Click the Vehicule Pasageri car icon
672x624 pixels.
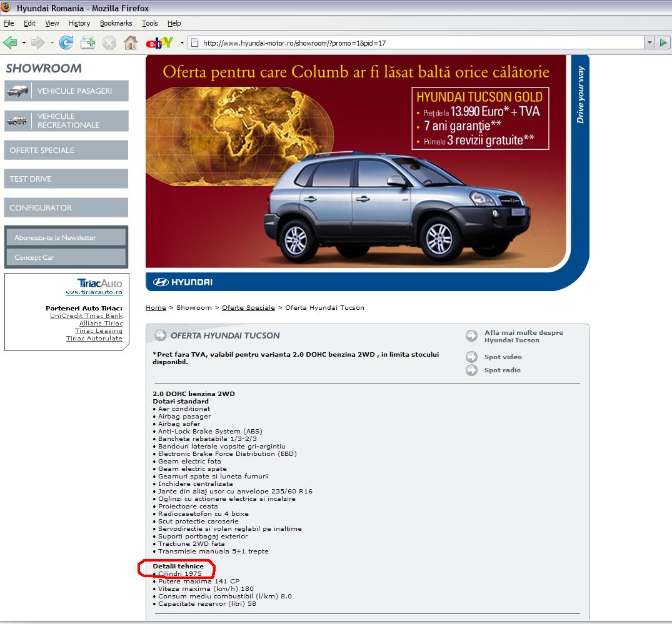click(x=18, y=91)
